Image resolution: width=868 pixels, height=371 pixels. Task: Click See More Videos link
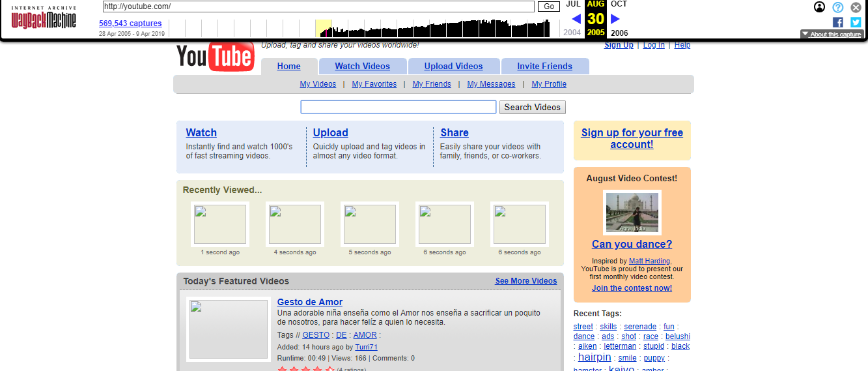526,281
